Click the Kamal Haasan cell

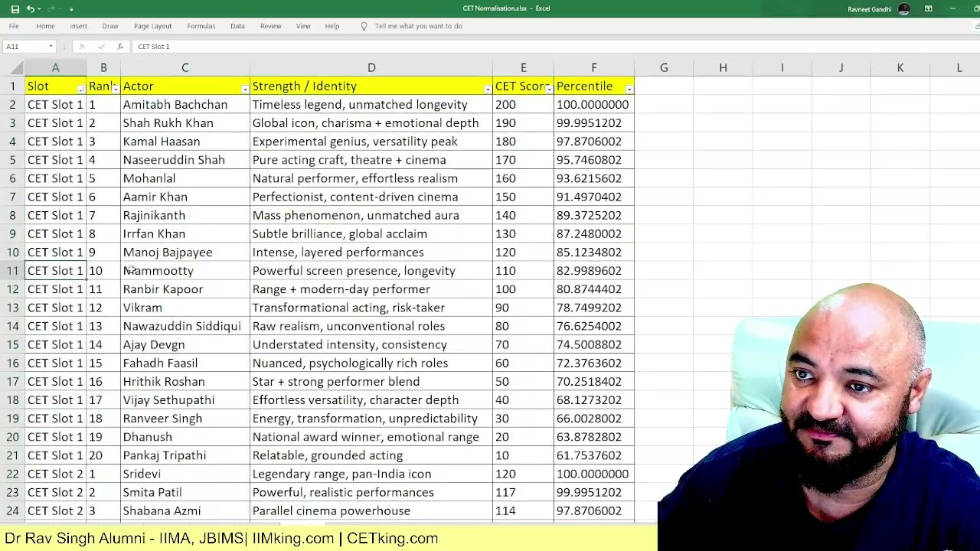tap(185, 142)
